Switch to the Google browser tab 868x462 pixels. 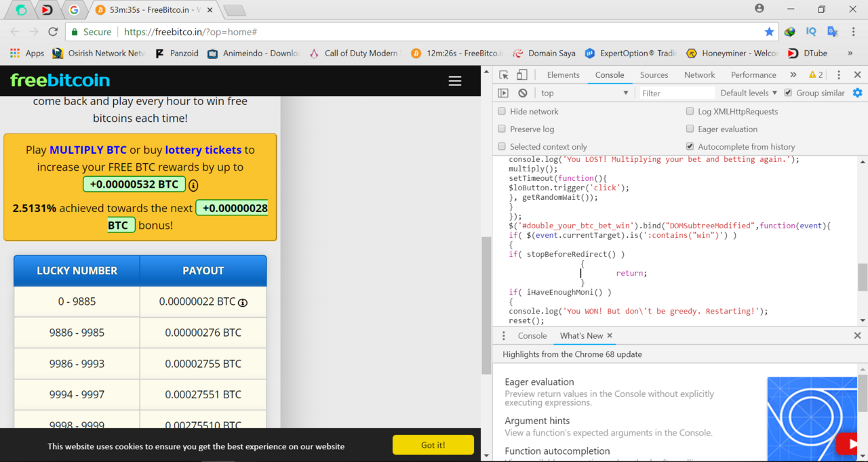(74, 10)
